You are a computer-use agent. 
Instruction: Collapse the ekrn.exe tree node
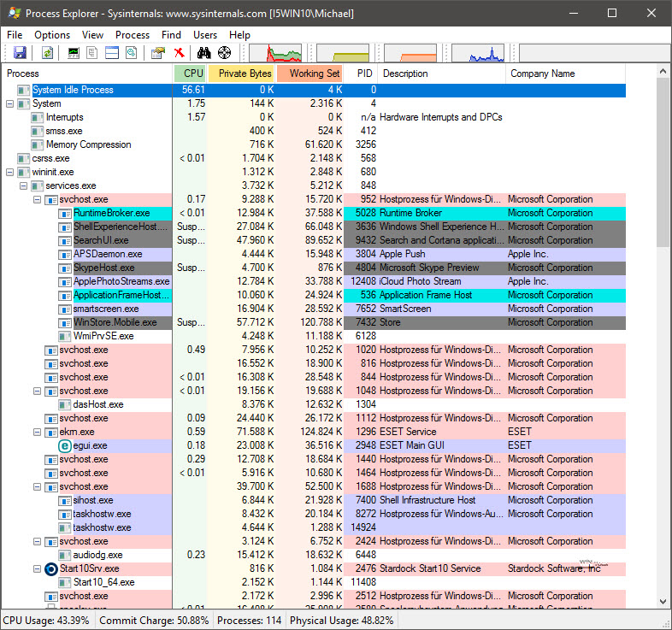[37, 432]
